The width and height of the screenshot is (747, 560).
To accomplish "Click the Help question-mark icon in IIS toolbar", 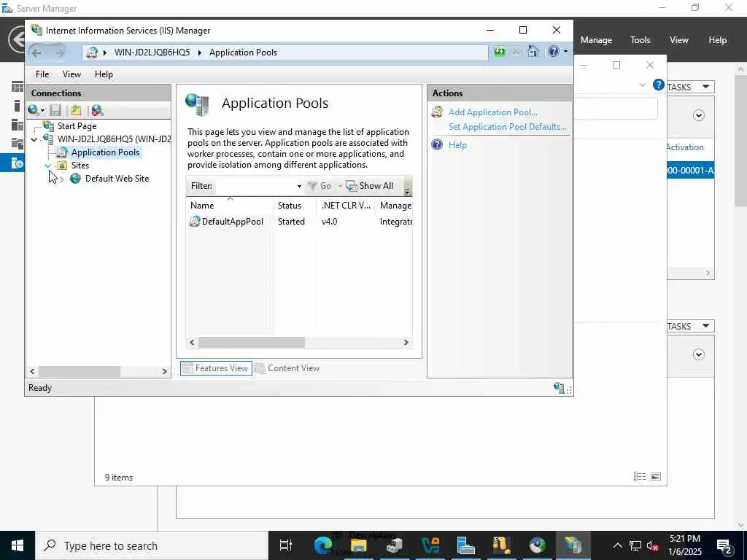I will pos(554,52).
